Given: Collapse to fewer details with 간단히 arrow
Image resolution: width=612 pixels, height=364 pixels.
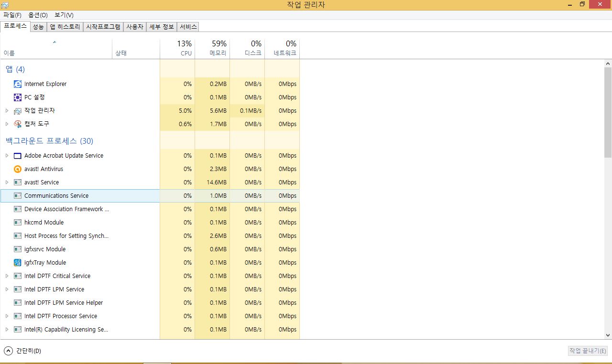Looking at the screenshot, I should [8, 351].
